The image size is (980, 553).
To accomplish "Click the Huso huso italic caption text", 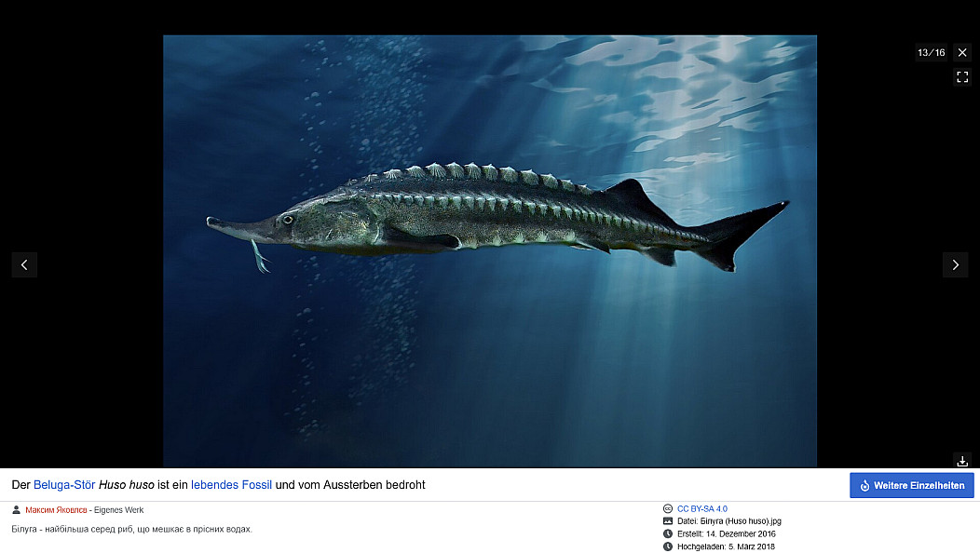I will (x=129, y=485).
